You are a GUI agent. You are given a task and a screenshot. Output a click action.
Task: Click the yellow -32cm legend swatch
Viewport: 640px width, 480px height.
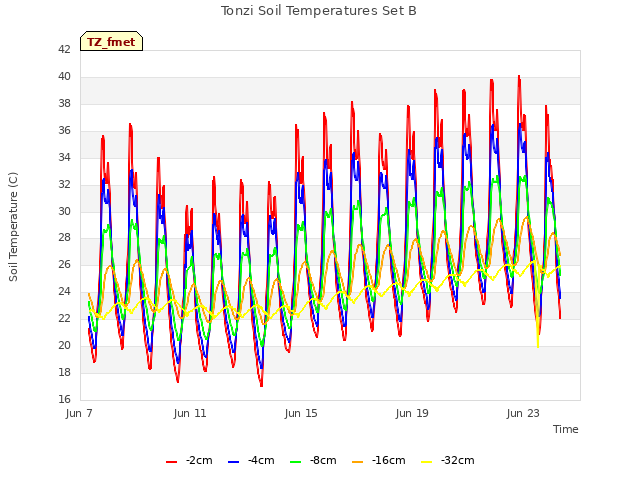tap(427, 461)
